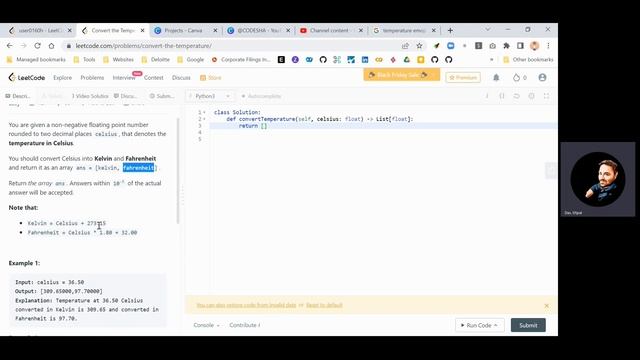This screenshot has height=360, width=640.
Task: Toggle editor fullscreen icon
Action: click(546, 96)
